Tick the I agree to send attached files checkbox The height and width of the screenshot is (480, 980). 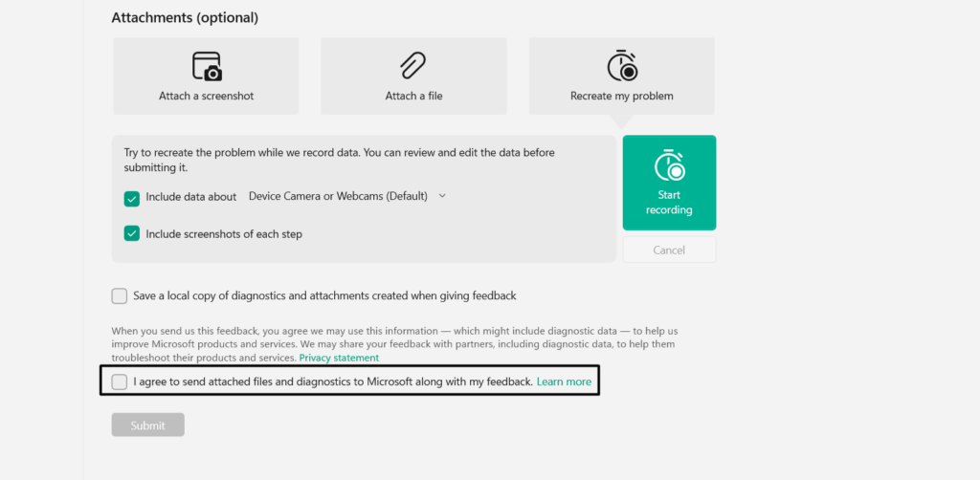click(x=120, y=382)
